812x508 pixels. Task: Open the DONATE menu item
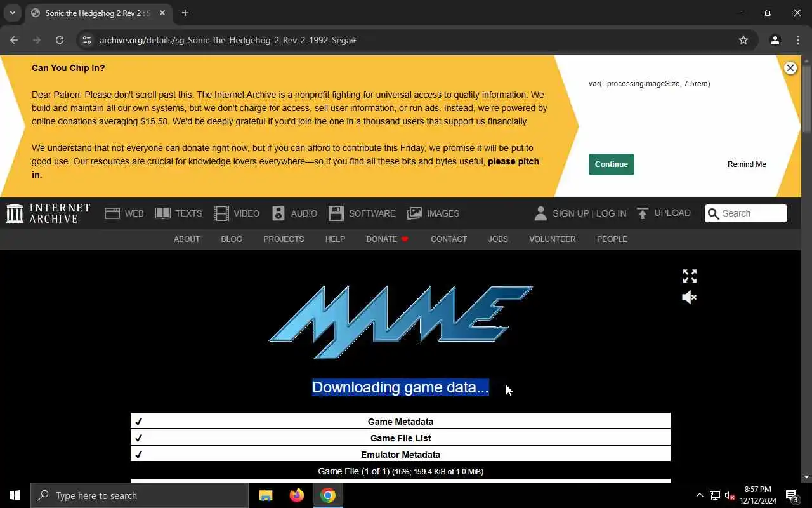[x=387, y=239]
